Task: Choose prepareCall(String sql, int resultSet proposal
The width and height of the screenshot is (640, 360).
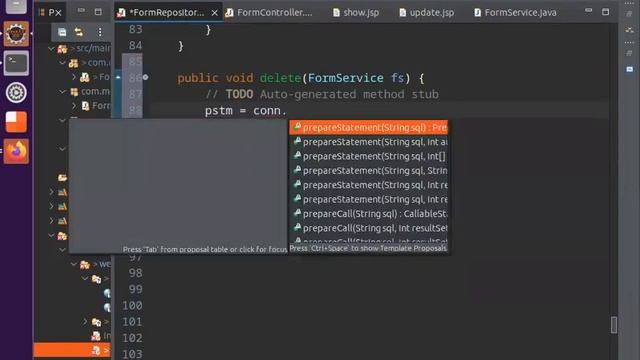Action: point(369,228)
